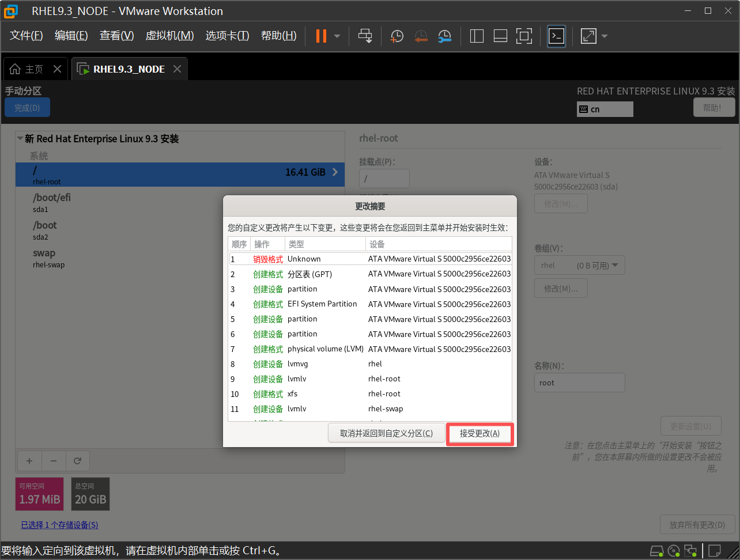The height and width of the screenshot is (560, 740).
Task: Toggle the thumbnail bar view
Action: pyautogui.click(x=500, y=36)
